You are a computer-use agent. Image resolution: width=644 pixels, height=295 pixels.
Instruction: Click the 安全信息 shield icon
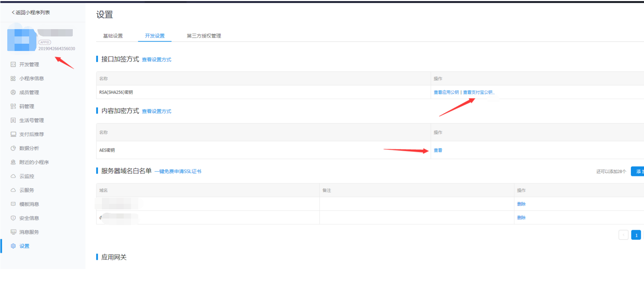pos(13,218)
